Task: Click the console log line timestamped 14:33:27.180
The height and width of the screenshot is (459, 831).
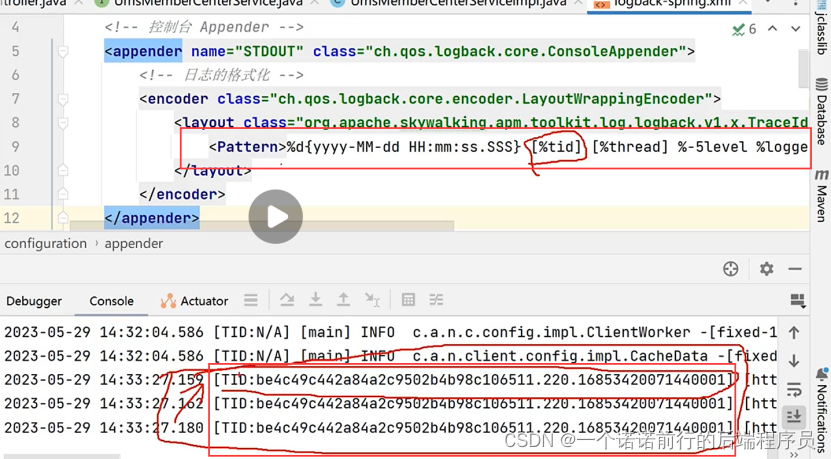Action: pos(391,427)
